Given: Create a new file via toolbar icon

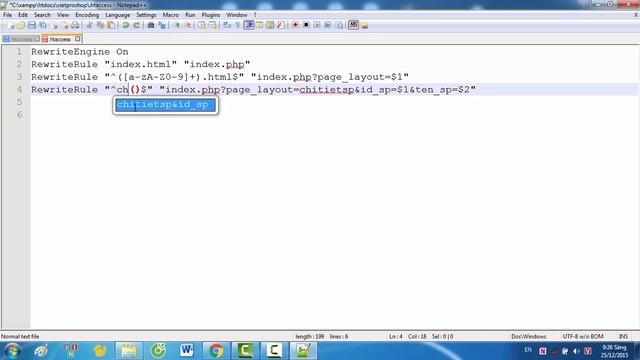Looking at the screenshot, I should [11, 25].
